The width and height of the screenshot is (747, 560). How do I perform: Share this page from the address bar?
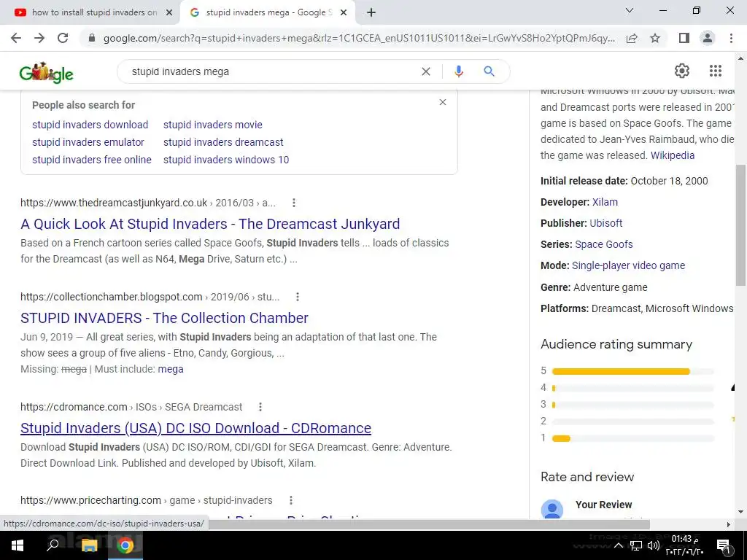[632, 38]
